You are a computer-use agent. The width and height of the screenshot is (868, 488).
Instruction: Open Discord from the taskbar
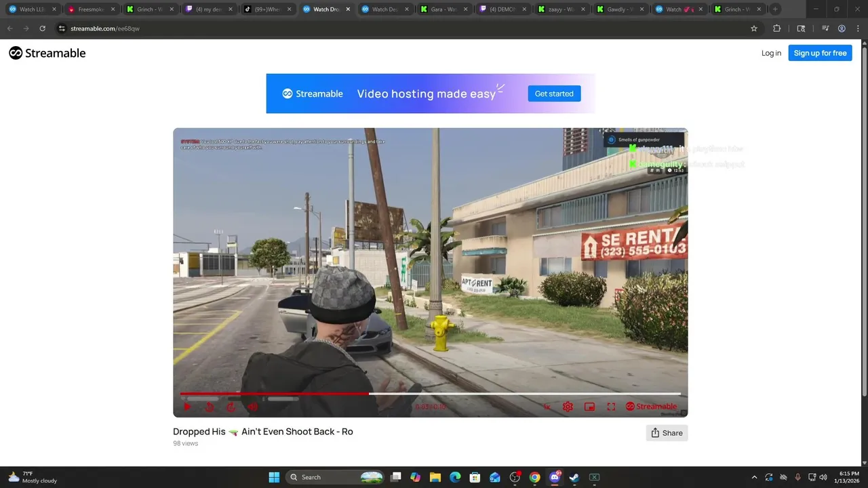point(555,477)
